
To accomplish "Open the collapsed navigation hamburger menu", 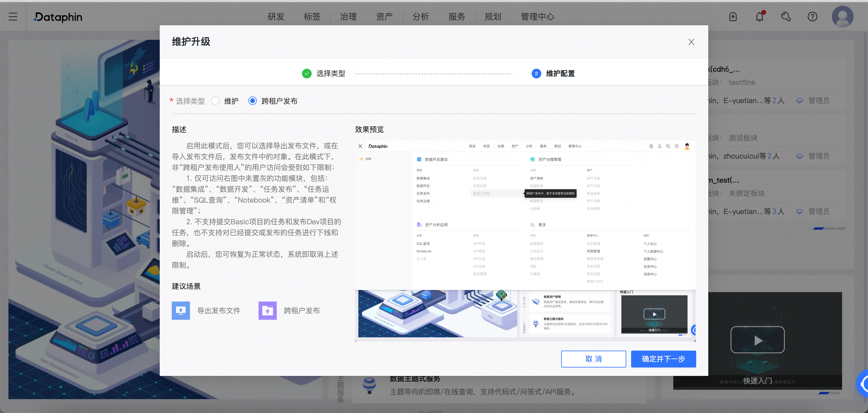I will pyautogui.click(x=13, y=17).
